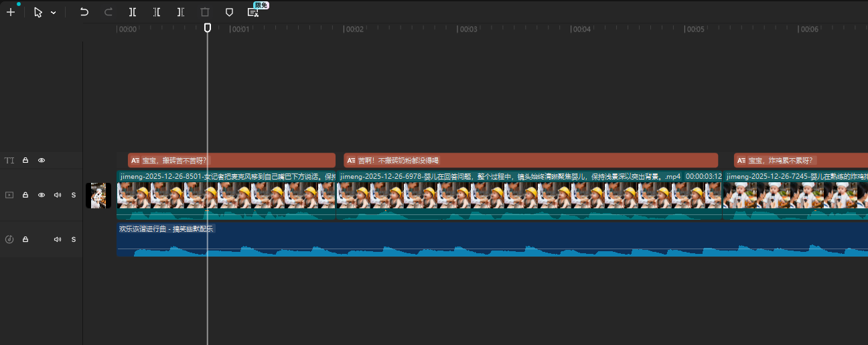Select the pointer selection tool
Viewport: 868px width, 345px height.
point(38,12)
